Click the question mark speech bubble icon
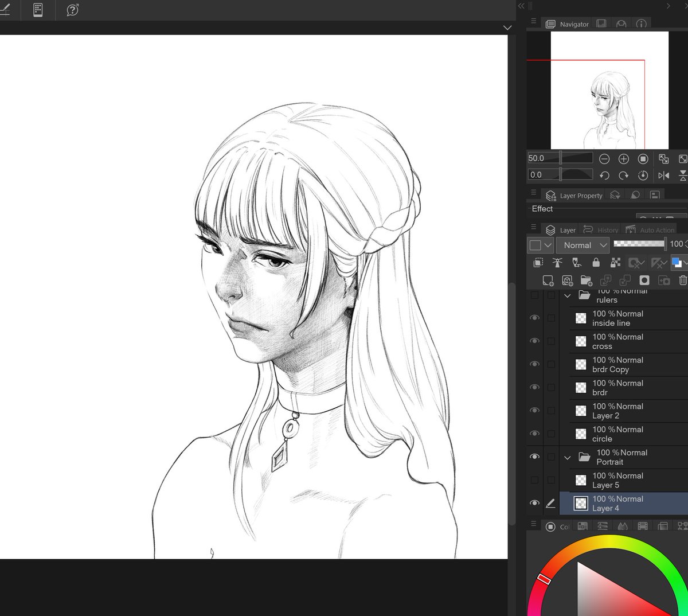This screenshot has width=688, height=616. pos(72,10)
